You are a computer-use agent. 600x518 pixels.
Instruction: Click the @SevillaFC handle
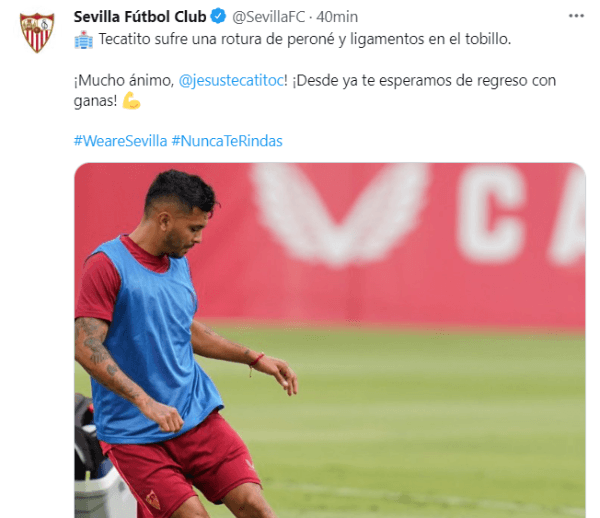coord(269,17)
